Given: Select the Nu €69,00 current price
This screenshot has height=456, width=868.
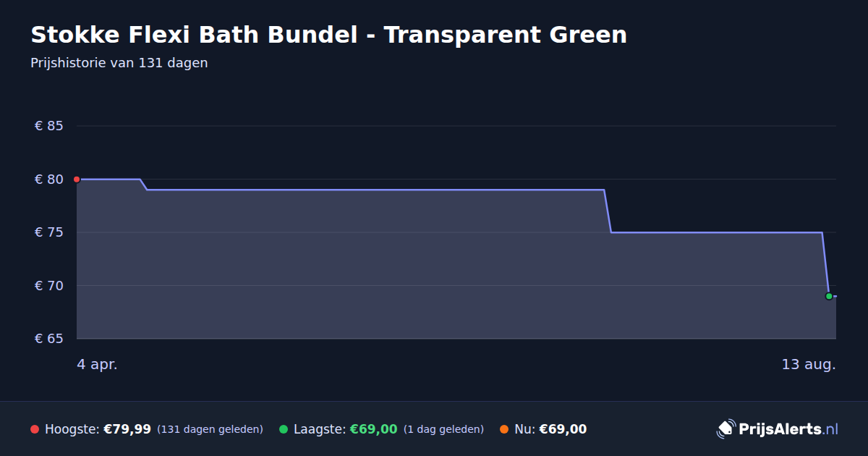Looking at the screenshot, I should [563, 429].
